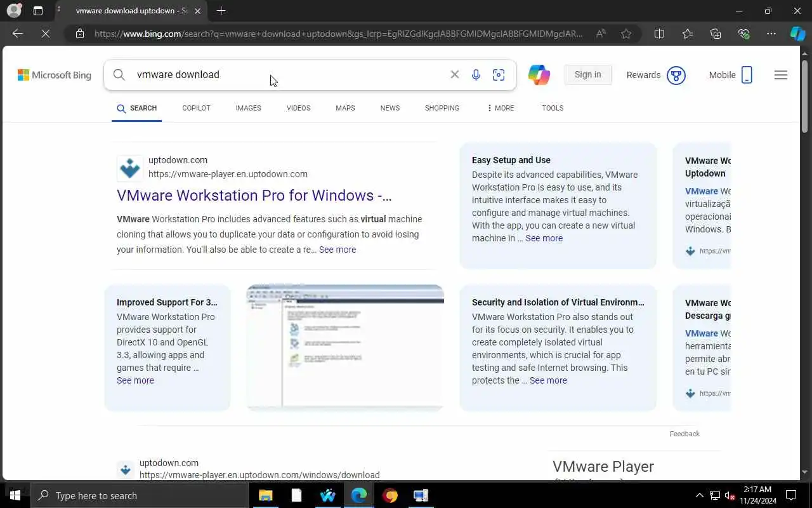This screenshot has height=508, width=812.
Task: Activate Read aloud icon in address bar
Action: (x=601, y=34)
